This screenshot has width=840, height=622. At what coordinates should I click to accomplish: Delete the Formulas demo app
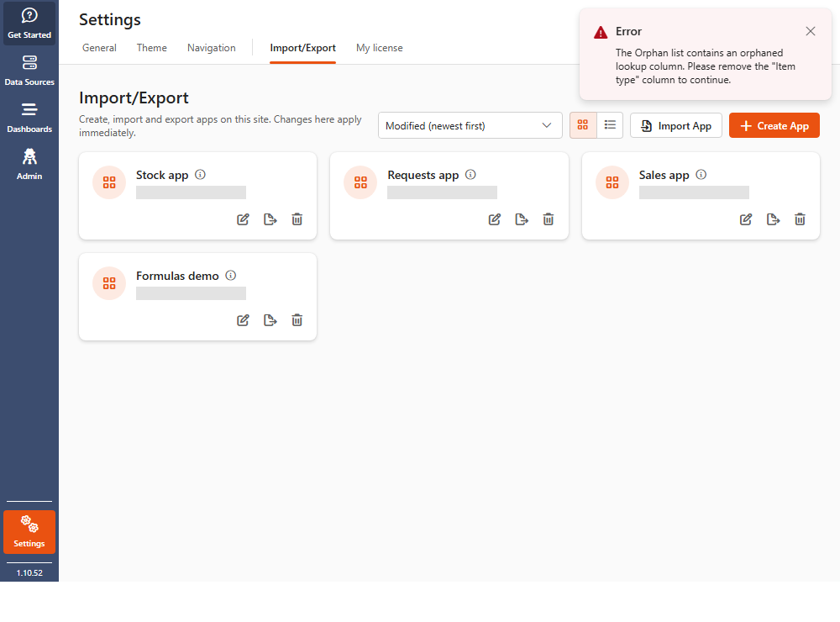(297, 320)
